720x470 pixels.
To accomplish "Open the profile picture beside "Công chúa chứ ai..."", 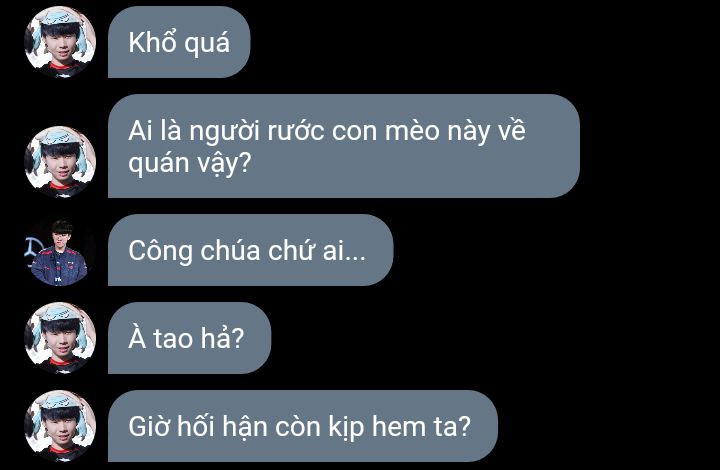I will (x=60, y=250).
